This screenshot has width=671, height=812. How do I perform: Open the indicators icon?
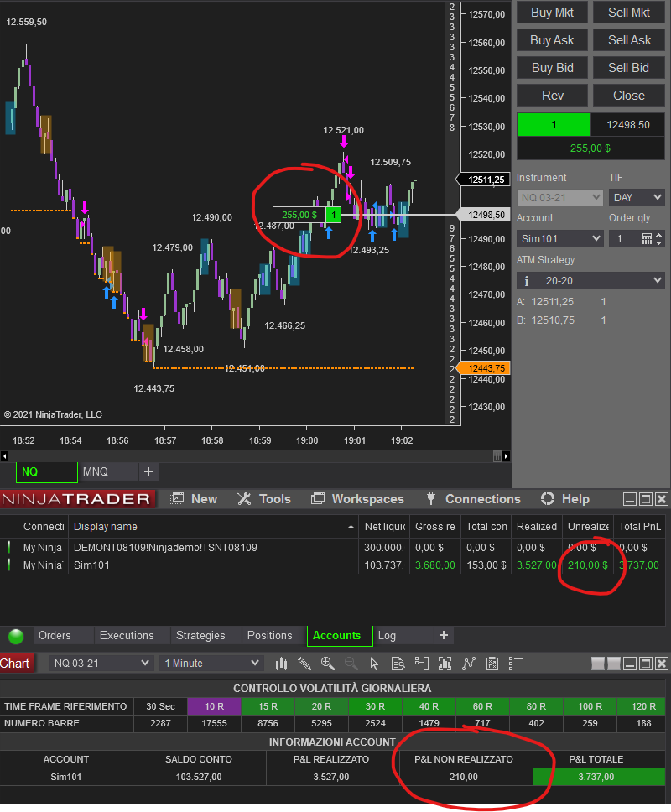pos(445,664)
